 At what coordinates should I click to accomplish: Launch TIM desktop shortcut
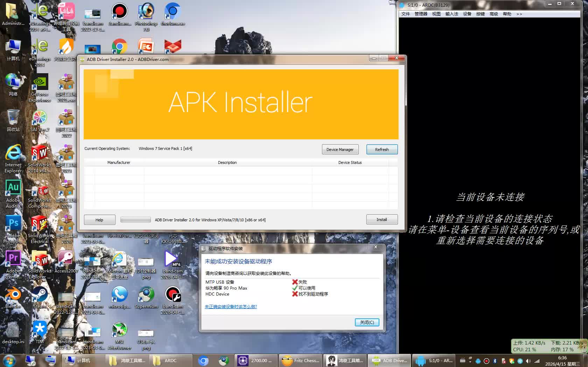(40, 333)
